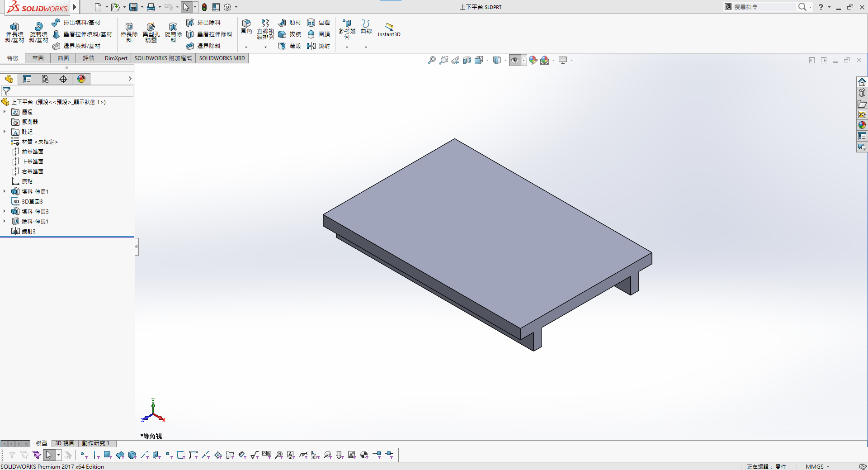Open the 直線複製排列 pattern dropdown arrow
The width and height of the screenshot is (868, 470).
click(x=265, y=47)
